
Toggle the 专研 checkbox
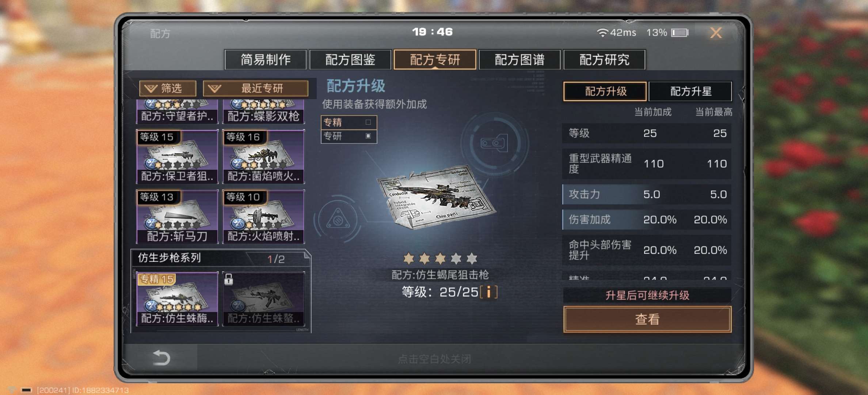coord(368,136)
